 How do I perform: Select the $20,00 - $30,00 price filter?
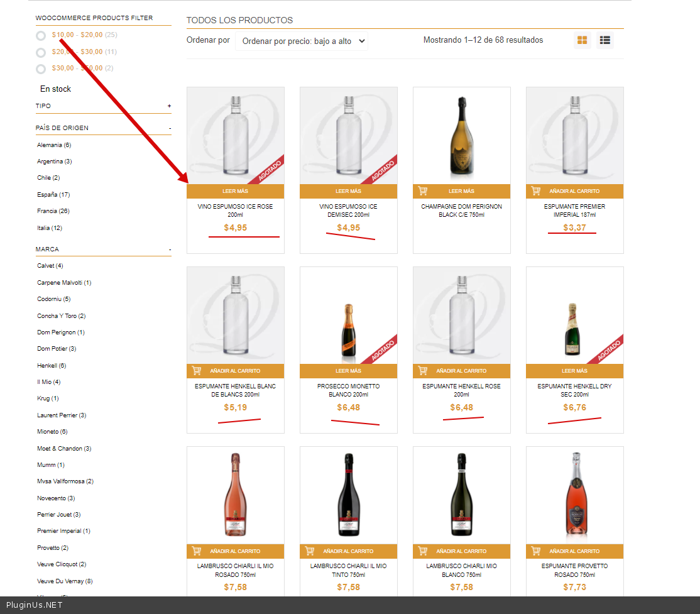point(41,52)
